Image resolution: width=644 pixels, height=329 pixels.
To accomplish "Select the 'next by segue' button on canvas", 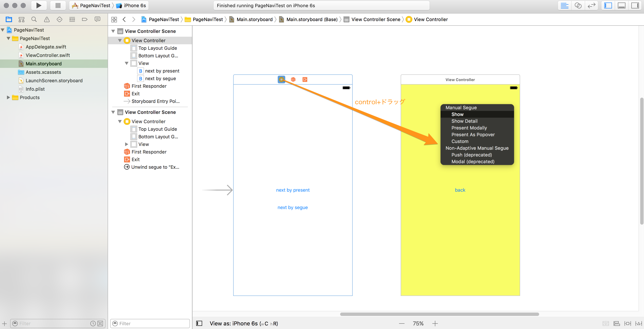I will coord(292,208).
